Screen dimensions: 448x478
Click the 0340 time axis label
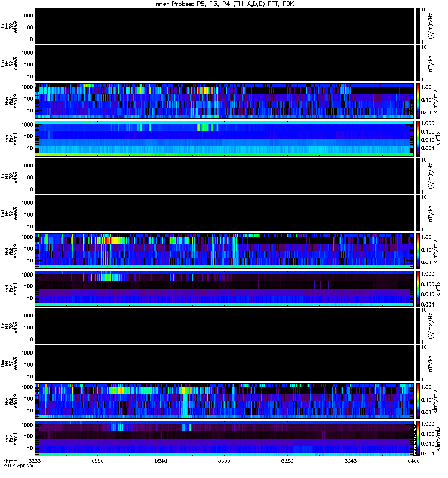351,461
